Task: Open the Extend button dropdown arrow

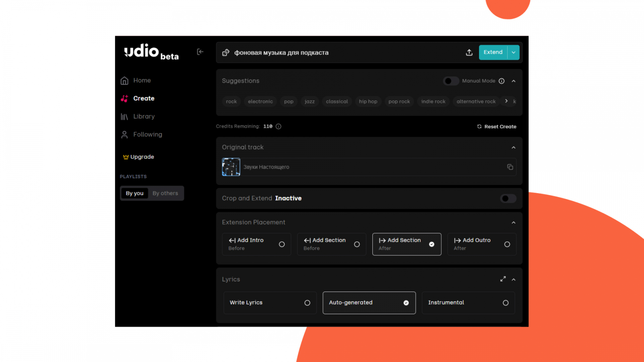Action: (x=514, y=53)
